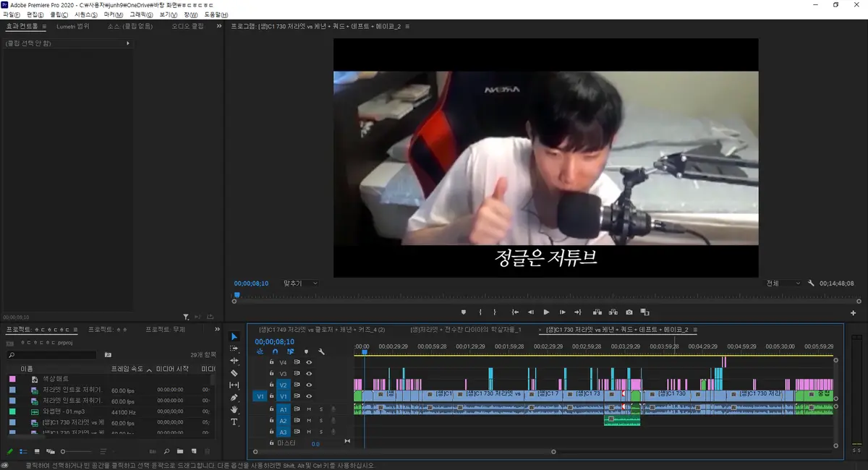Expand hidden panel tabs with double chevron
Screen dimensions: 868x470
coord(218,27)
